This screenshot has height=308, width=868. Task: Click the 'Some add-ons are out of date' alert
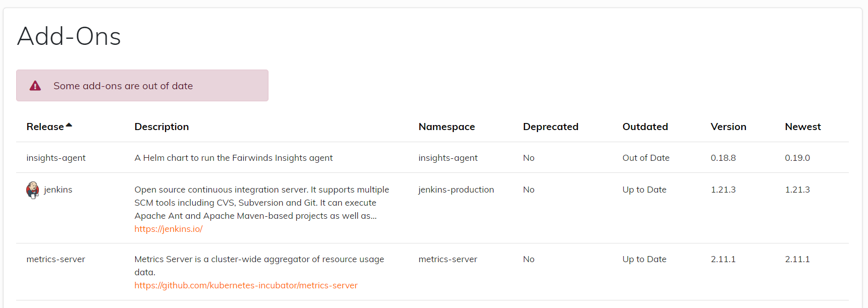coord(142,86)
